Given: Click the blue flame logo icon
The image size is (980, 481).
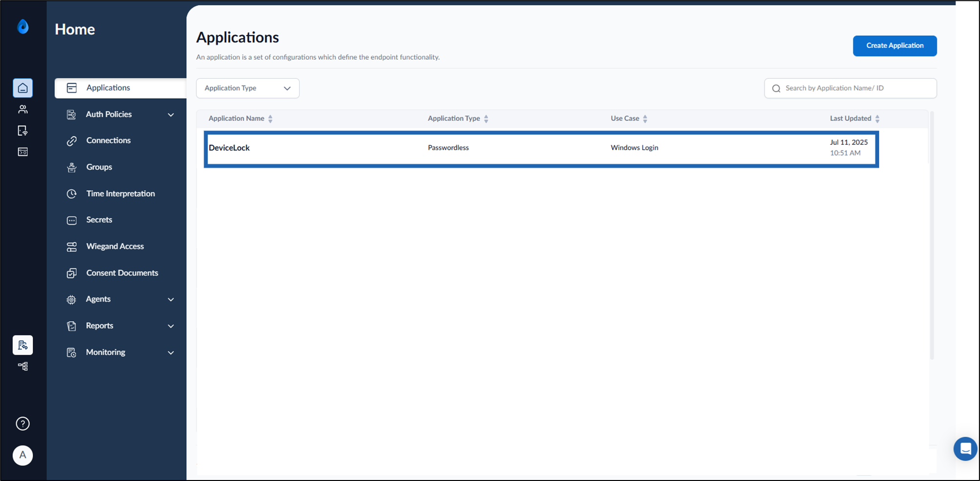Looking at the screenshot, I should 23,26.
